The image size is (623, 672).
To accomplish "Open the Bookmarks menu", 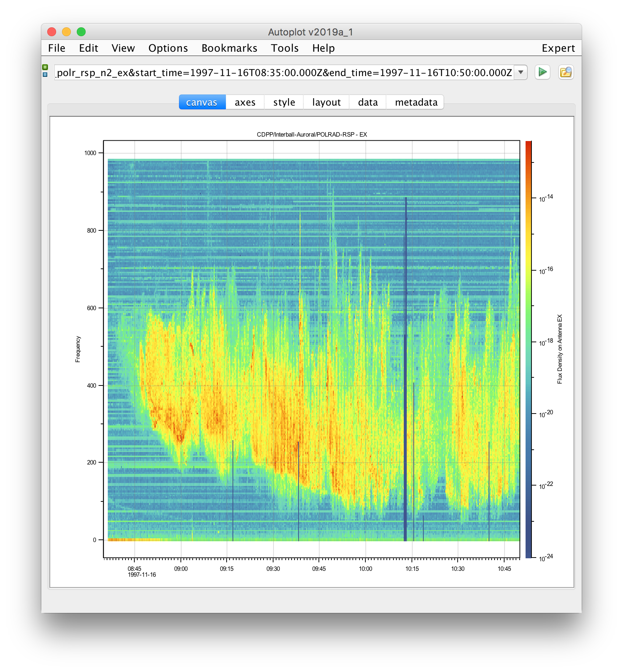I will (229, 48).
